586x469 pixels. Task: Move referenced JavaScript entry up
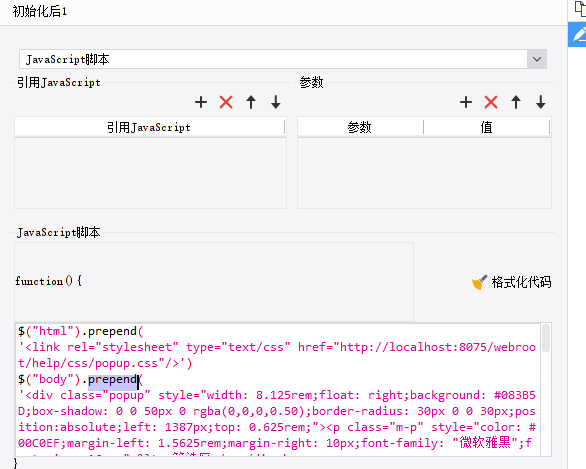251,102
